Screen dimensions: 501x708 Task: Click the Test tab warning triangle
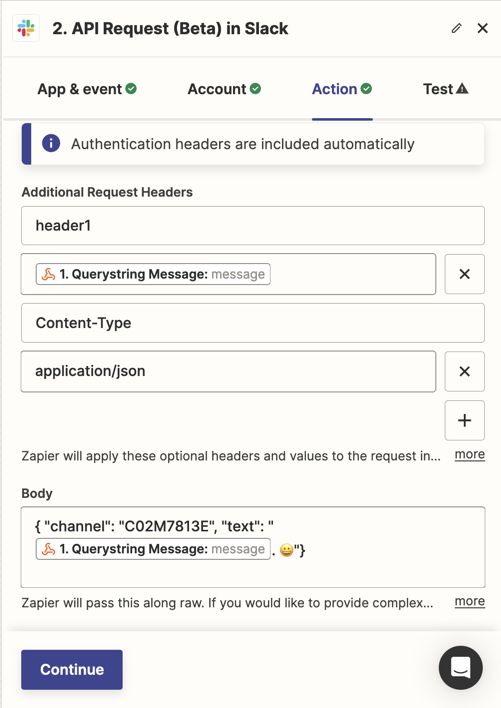462,88
